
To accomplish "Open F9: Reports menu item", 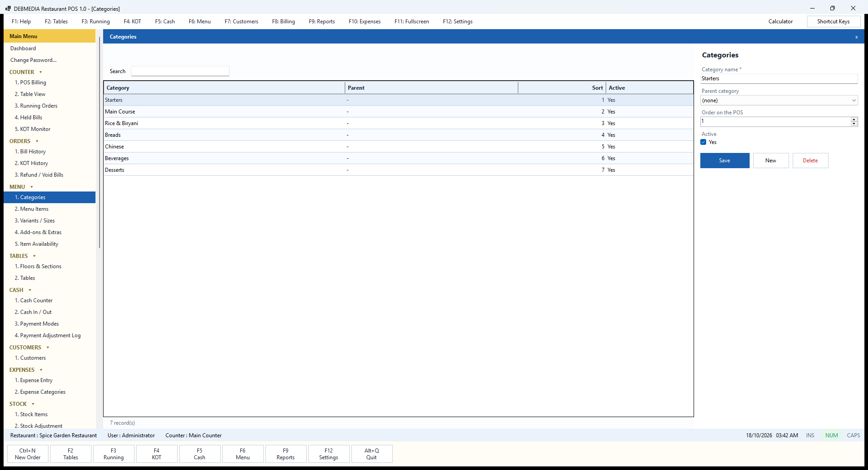I will (321, 22).
